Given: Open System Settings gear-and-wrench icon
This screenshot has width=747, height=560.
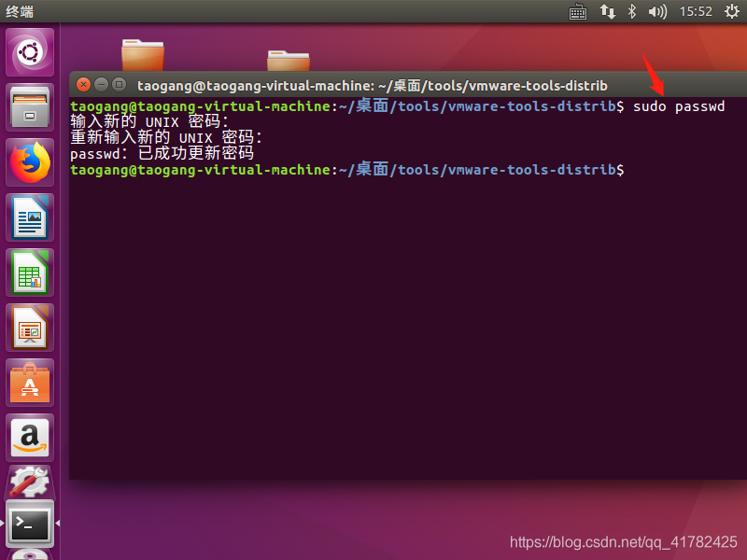Looking at the screenshot, I should (x=30, y=481).
